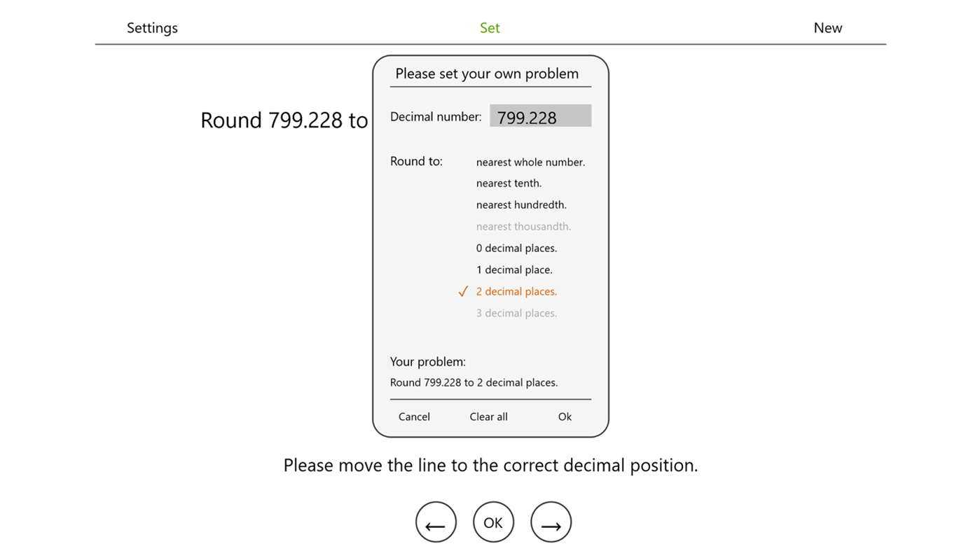Open the Settings menu
Viewport: 980px width, 551px height.
pos(152,27)
